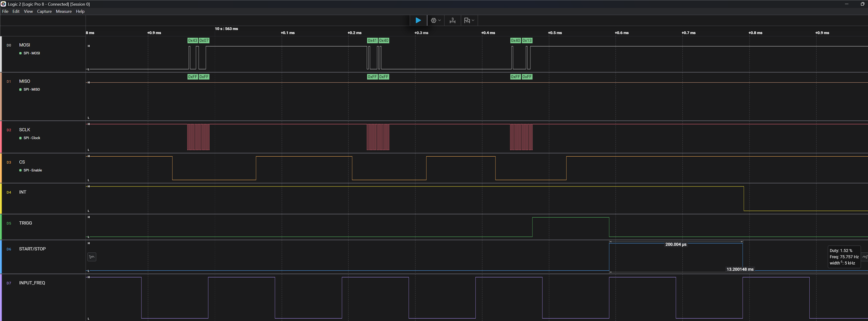Viewport: 868px width, 321px height.
Task: Click the hexagon trigger view icon
Action: click(x=433, y=20)
